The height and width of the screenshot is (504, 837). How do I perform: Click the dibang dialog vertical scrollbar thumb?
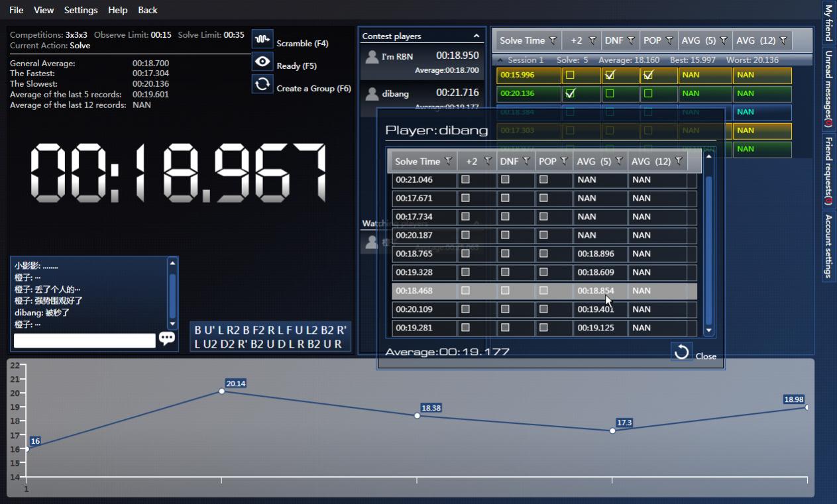click(x=708, y=250)
